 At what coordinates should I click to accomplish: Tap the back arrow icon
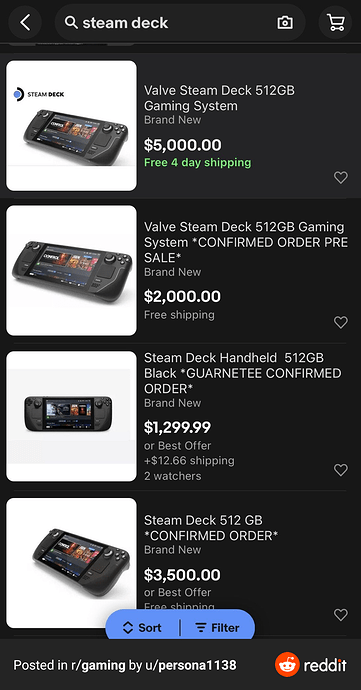(x=25, y=22)
